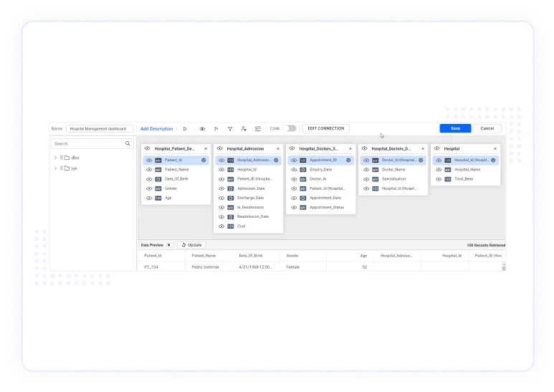
Task: Click the Pedro Sommer cell
Action: [205, 267]
